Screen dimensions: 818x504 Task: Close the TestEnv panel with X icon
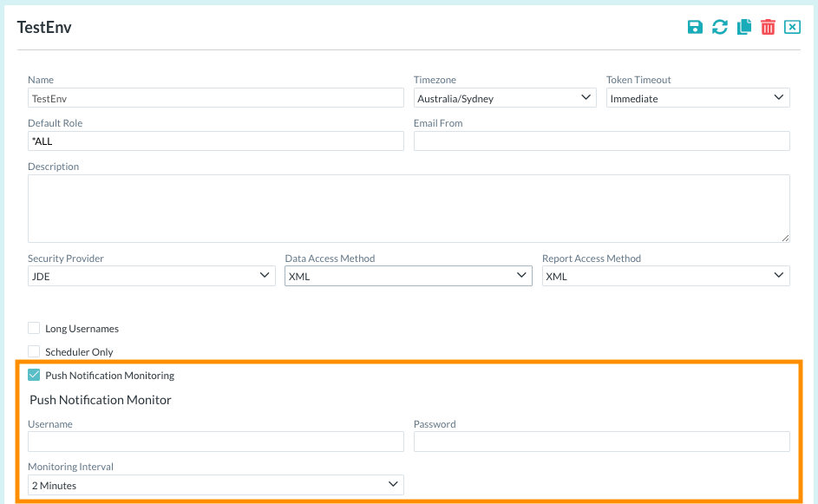click(792, 27)
